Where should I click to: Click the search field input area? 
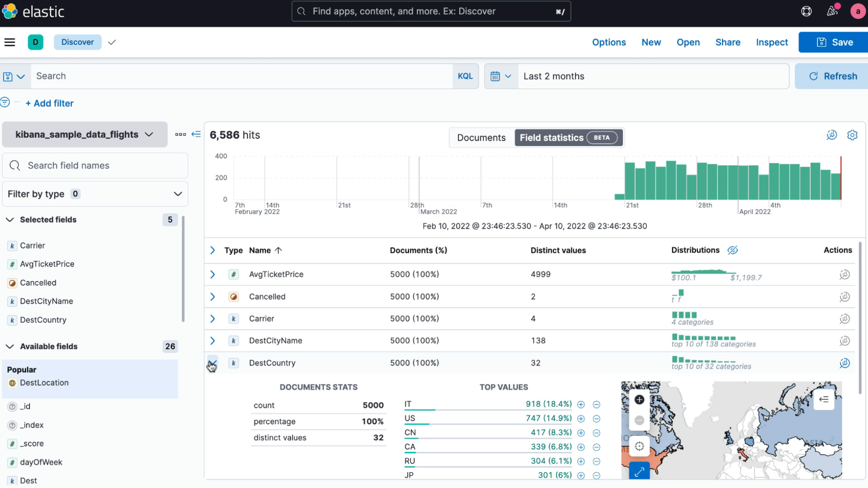(x=241, y=75)
